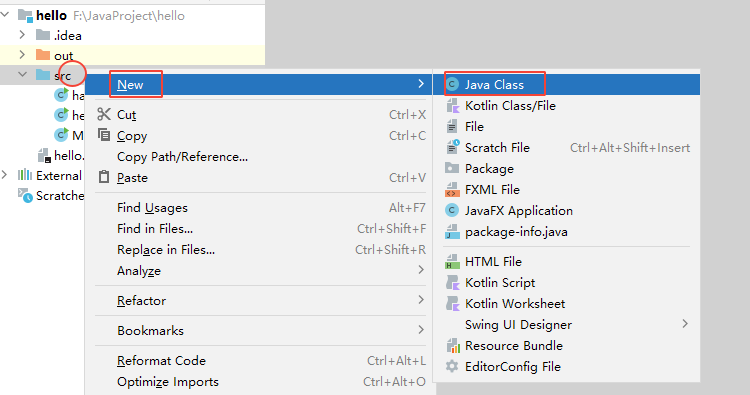Select the out folder tree label
Viewport: 750px width, 395px height.
[x=63, y=56]
